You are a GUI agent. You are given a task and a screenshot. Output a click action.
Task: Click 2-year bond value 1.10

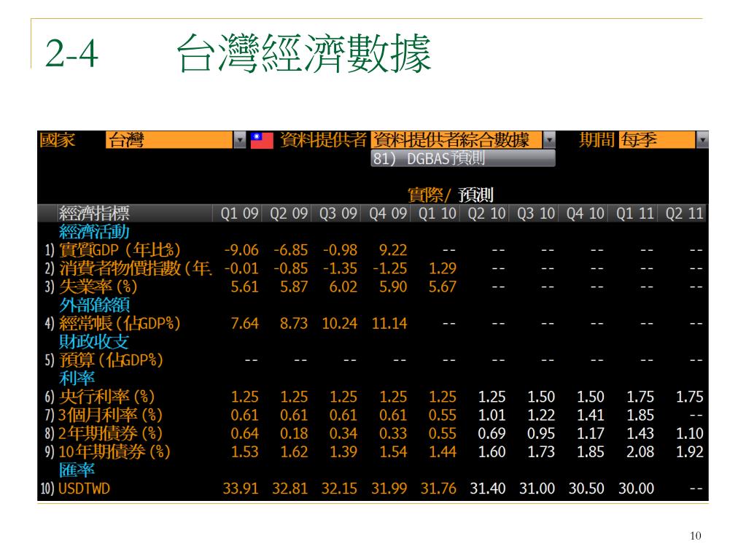pos(689,433)
